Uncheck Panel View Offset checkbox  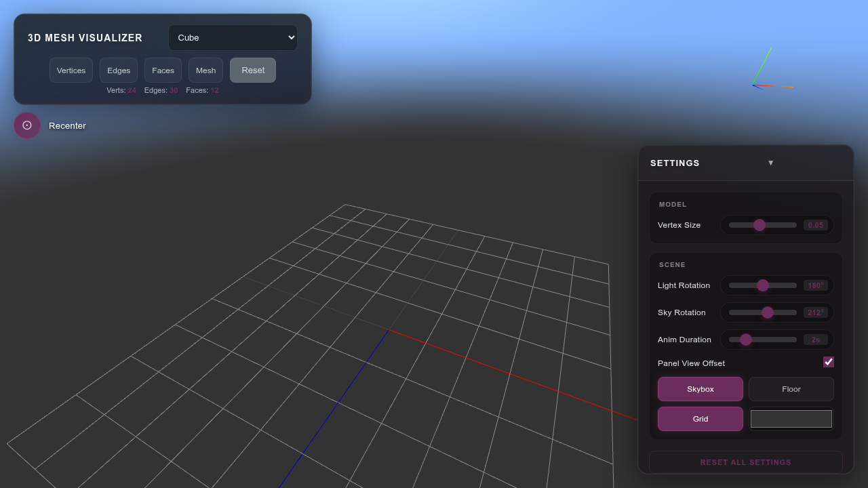(829, 362)
